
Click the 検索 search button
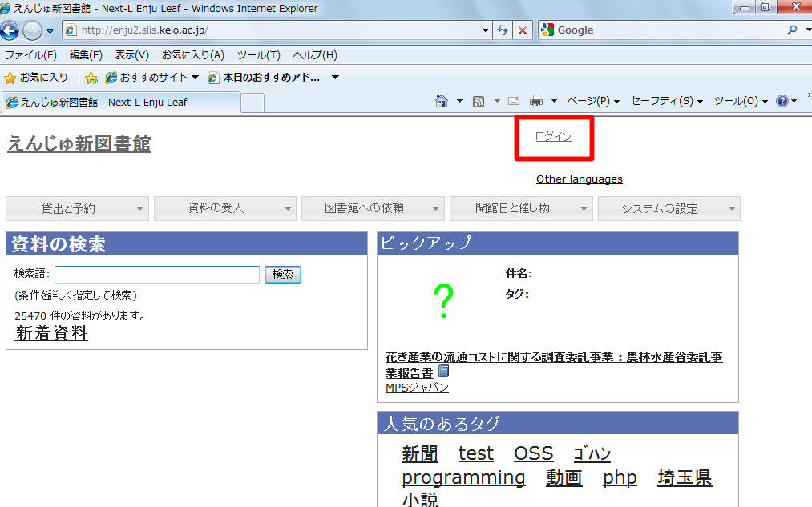tap(283, 274)
